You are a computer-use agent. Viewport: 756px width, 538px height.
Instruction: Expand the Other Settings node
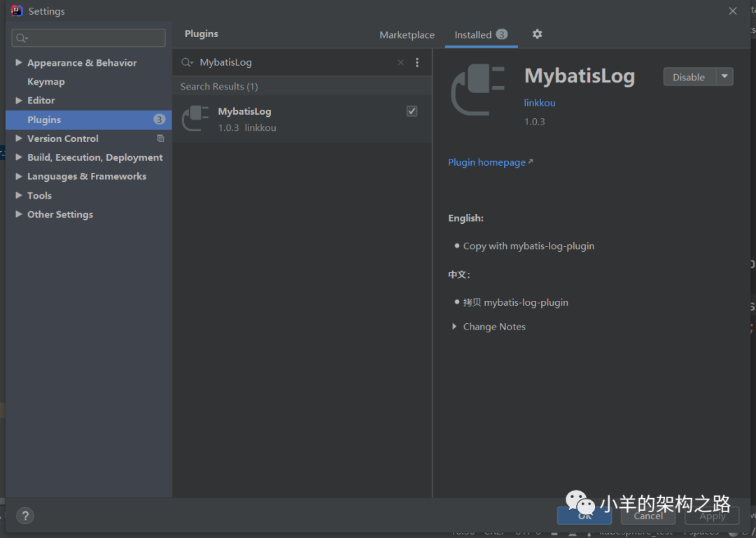coord(19,214)
